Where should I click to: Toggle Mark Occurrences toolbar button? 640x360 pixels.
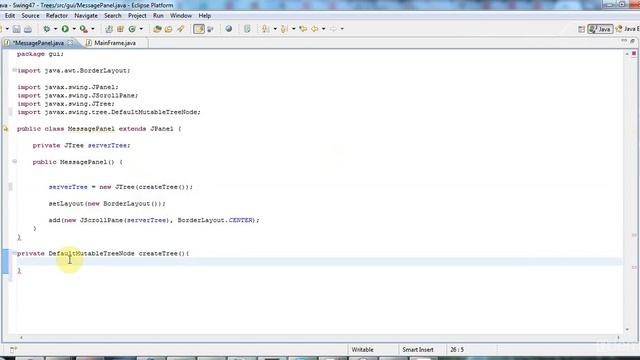click(199, 29)
